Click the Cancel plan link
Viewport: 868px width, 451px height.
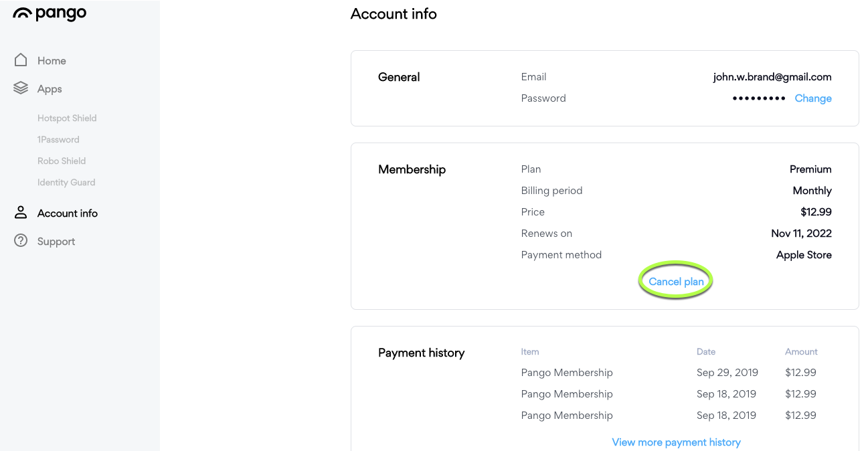676,282
